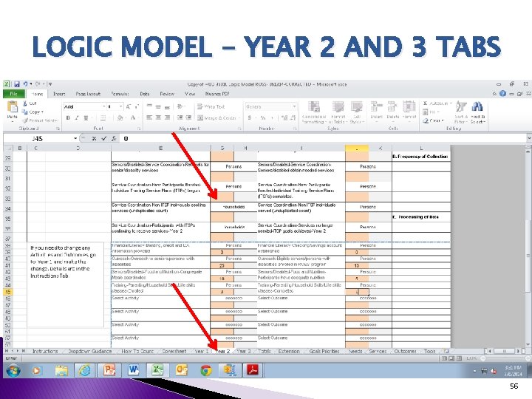Open the Clipboard group dialog launcher

58,129
